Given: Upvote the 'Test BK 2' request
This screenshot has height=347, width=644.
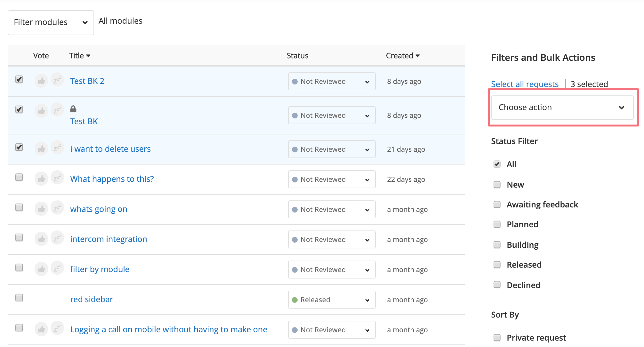Looking at the screenshot, I should [x=41, y=81].
